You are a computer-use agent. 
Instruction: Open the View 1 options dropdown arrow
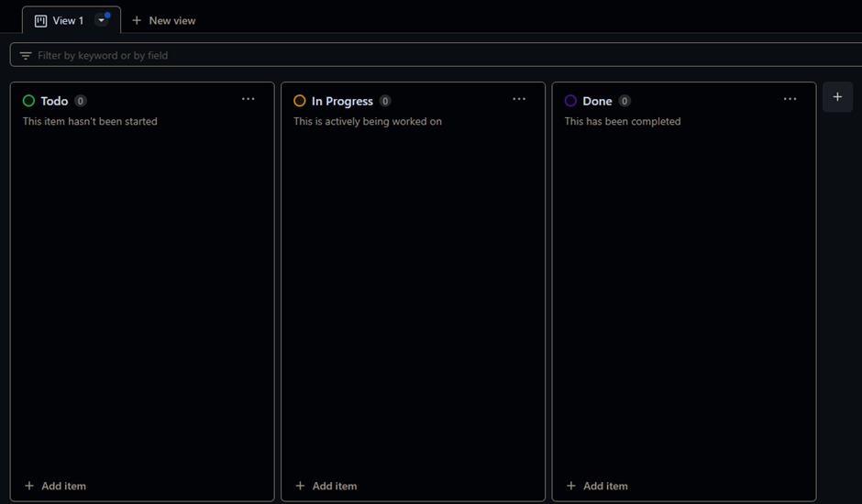coord(102,20)
